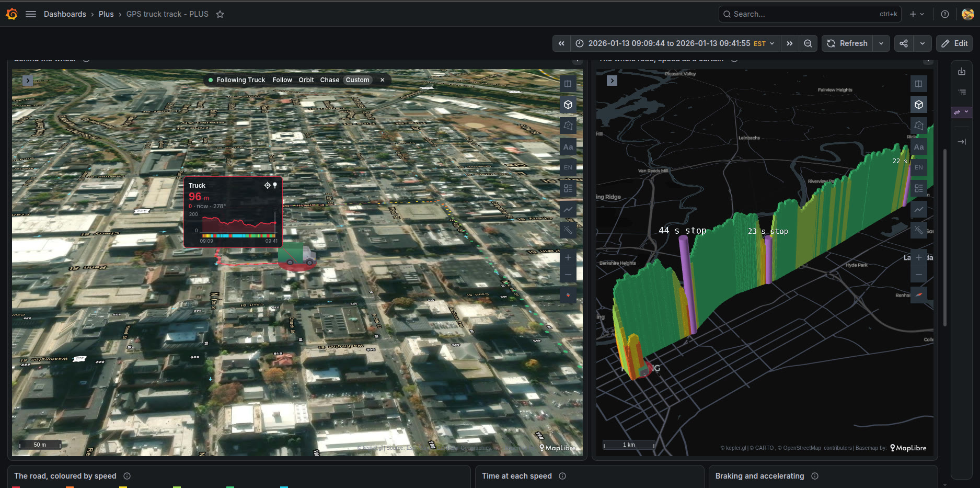This screenshot has width=980, height=488.
Task: Open the plus New menu dropdown
Action: pos(917,14)
